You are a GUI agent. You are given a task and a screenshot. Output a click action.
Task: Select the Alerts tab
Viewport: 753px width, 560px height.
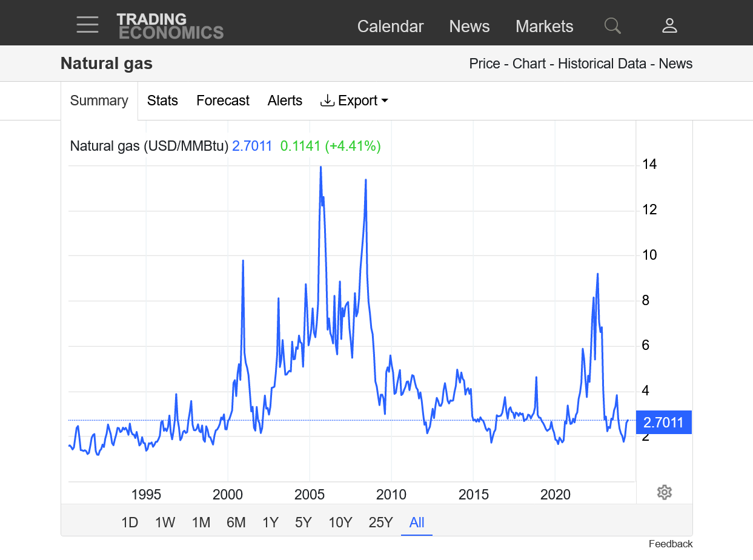point(285,100)
